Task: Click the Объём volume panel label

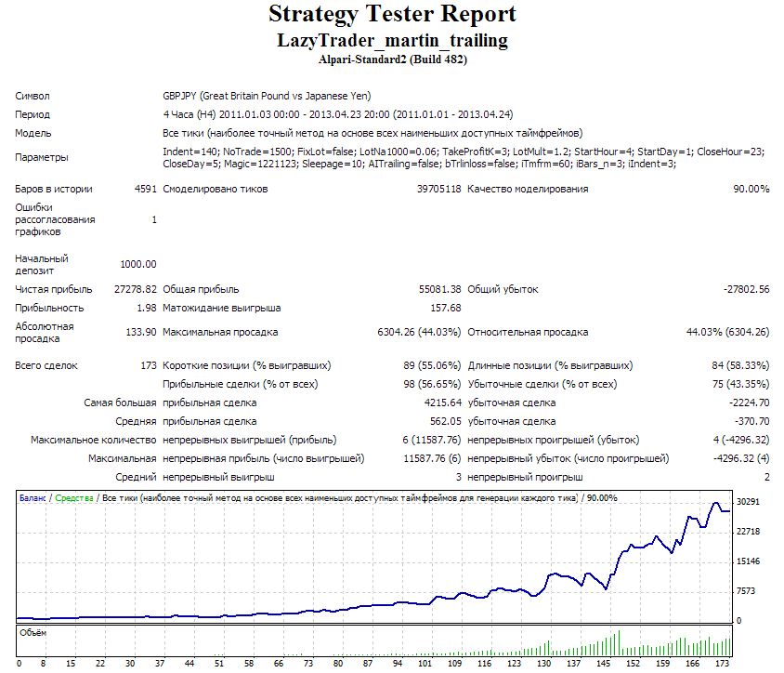Action: (x=33, y=633)
